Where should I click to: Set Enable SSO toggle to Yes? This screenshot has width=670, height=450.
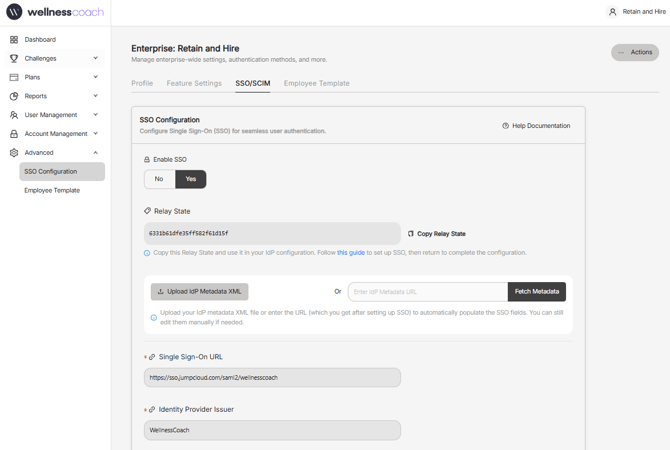(190, 179)
